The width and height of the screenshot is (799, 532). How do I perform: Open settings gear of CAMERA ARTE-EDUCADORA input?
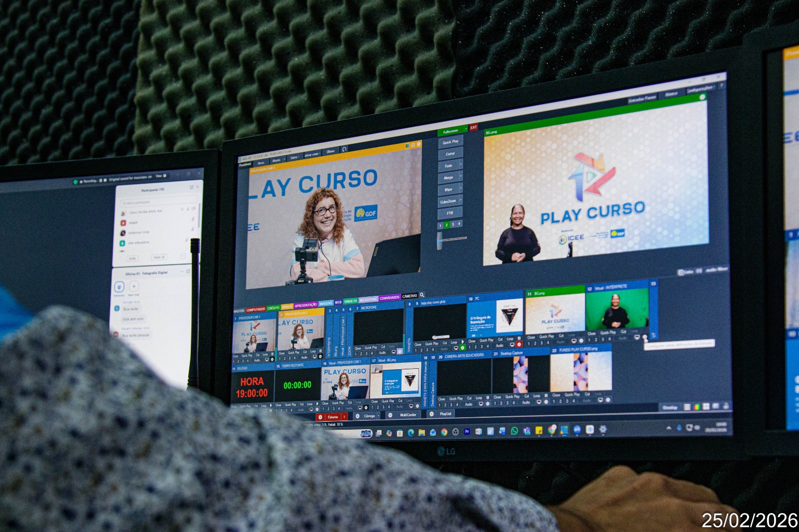point(488,403)
